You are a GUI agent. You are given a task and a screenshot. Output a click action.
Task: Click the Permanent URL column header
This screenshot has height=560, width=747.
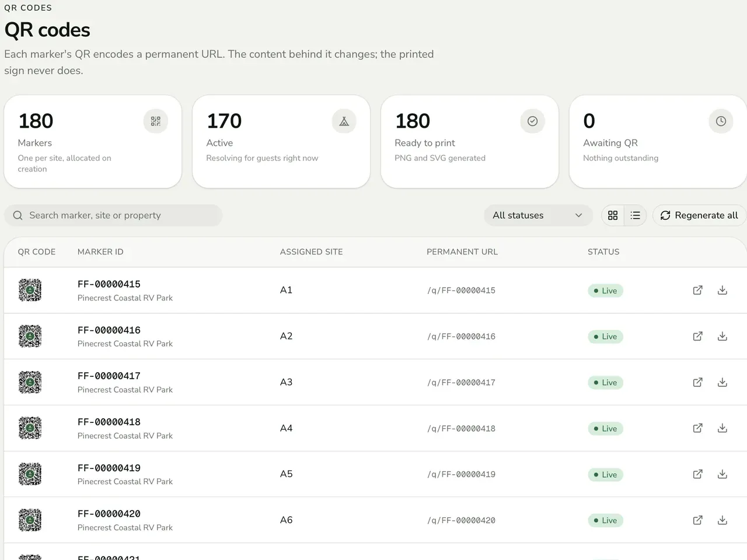(462, 252)
